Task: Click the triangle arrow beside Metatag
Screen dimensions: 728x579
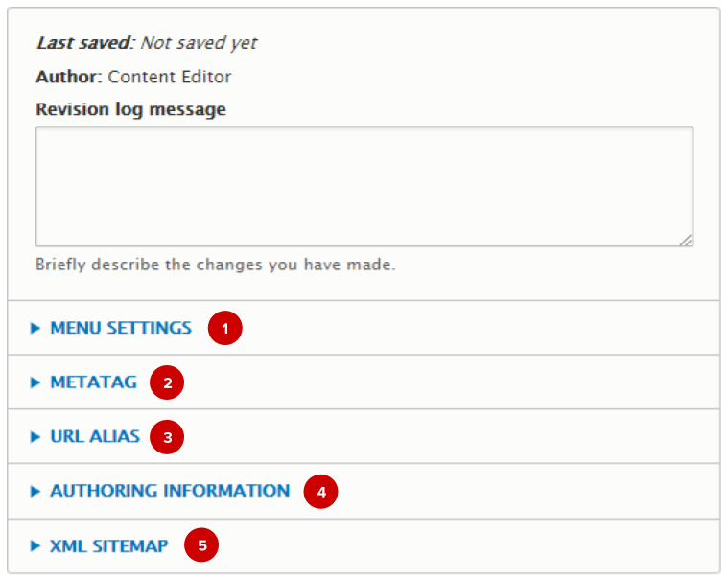Action: [35, 382]
